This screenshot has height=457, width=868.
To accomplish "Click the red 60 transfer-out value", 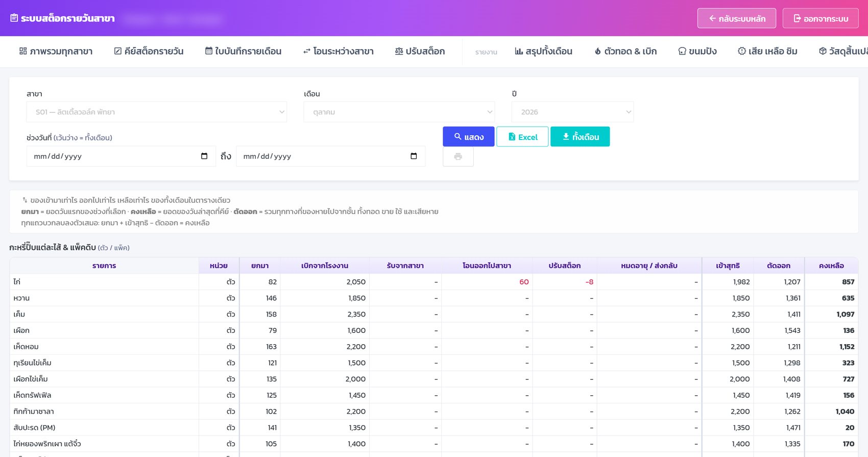I will click(524, 282).
